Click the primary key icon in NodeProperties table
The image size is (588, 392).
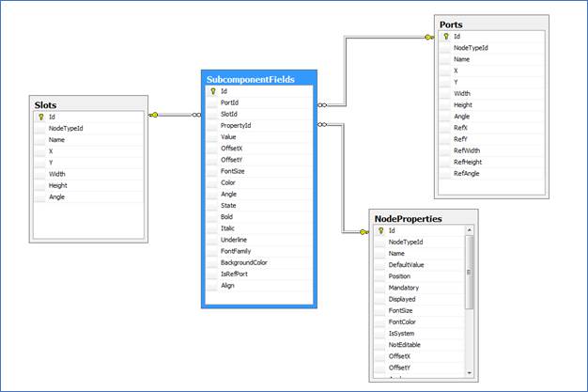point(380,230)
